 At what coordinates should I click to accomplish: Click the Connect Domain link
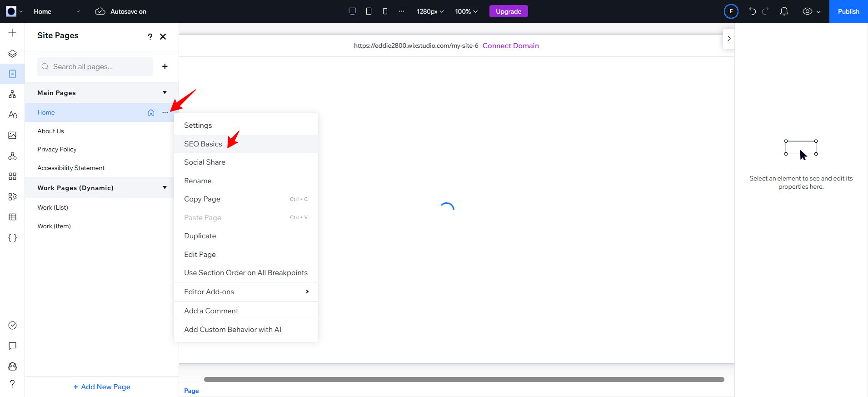click(x=511, y=45)
